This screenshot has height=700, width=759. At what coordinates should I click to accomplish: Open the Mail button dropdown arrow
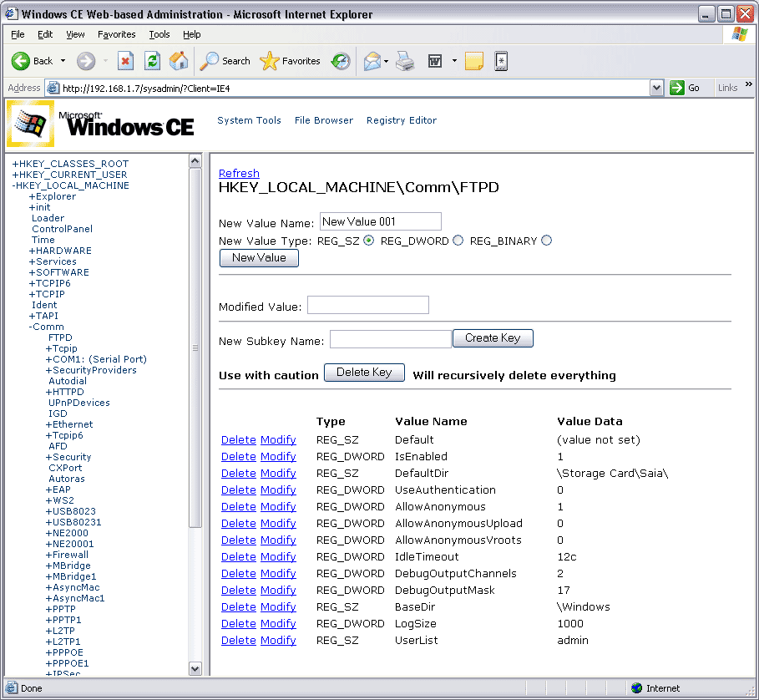tap(386, 61)
